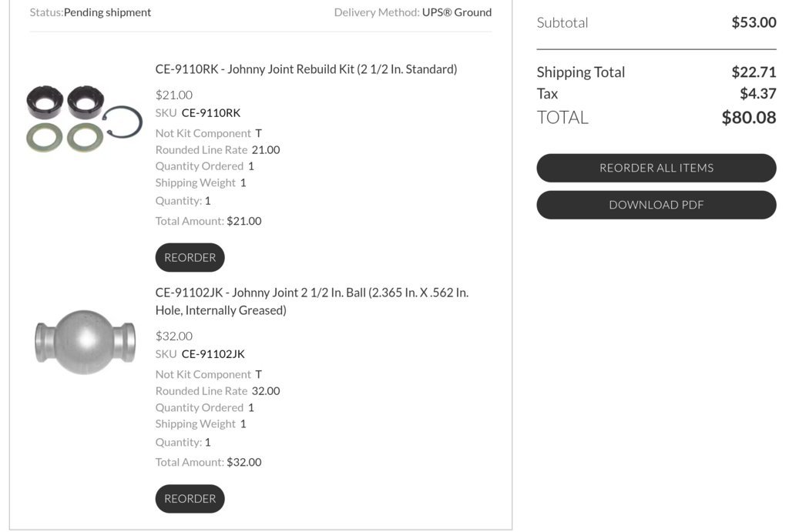The width and height of the screenshot is (789, 532).
Task: Reorder the Johnny Joint Rebuild Kit
Action: click(190, 257)
